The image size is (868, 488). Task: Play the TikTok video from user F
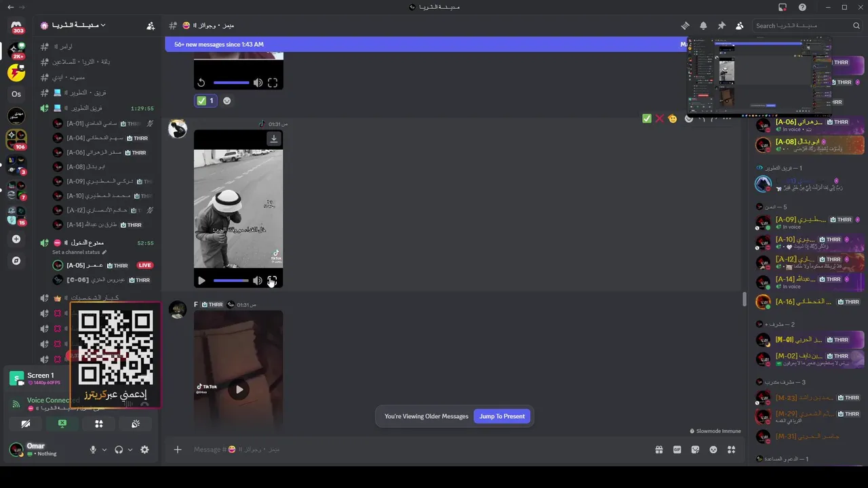(x=239, y=389)
